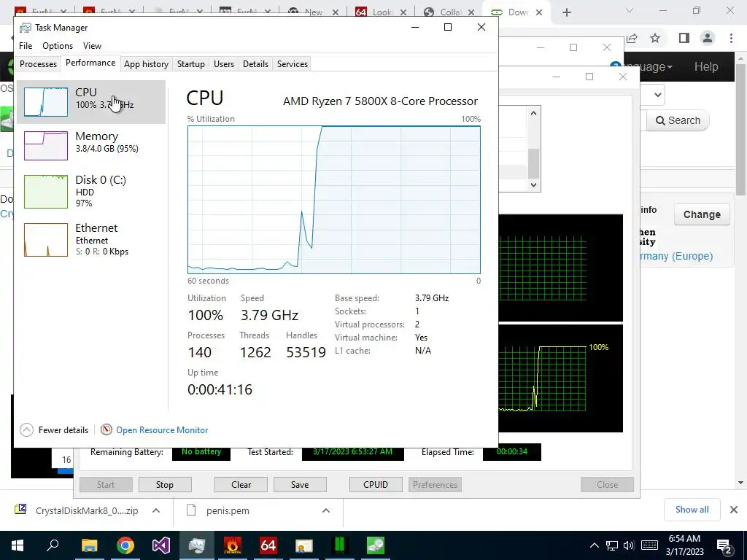Switch to the Startup tab

[190, 64]
